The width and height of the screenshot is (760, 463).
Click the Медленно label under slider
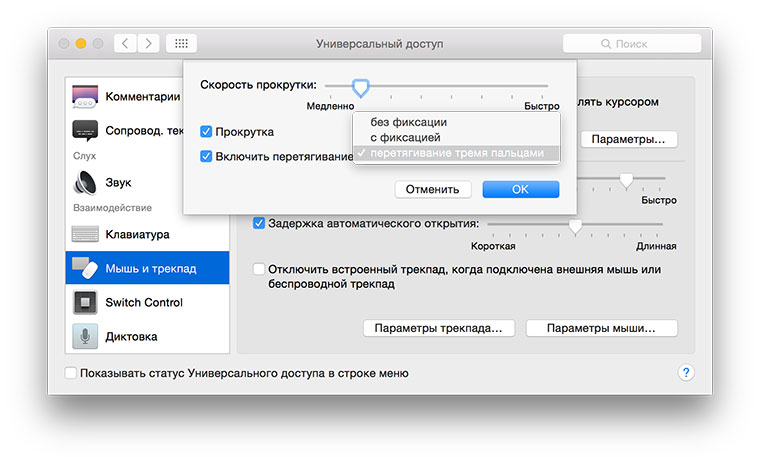click(x=330, y=106)
